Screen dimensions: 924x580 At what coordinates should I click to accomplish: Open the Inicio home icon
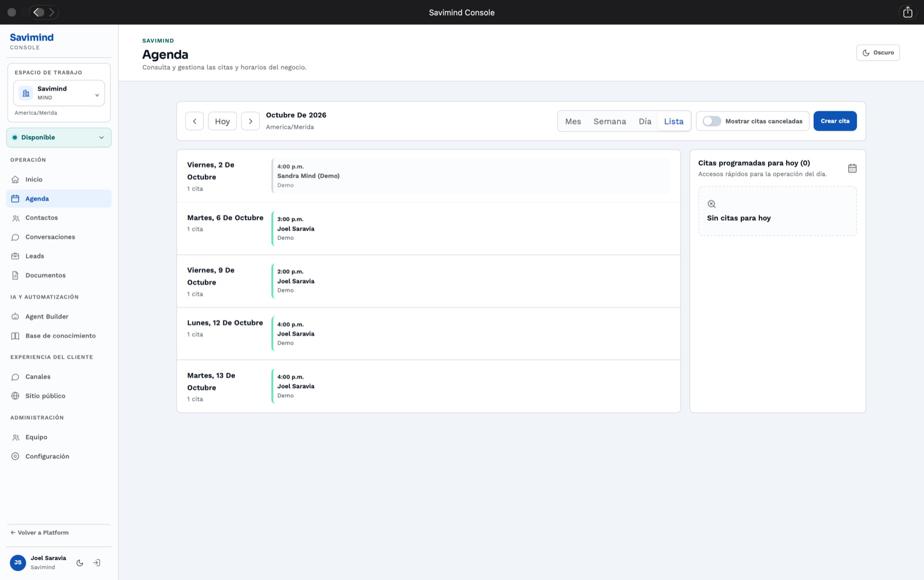(x=16, y=180)
